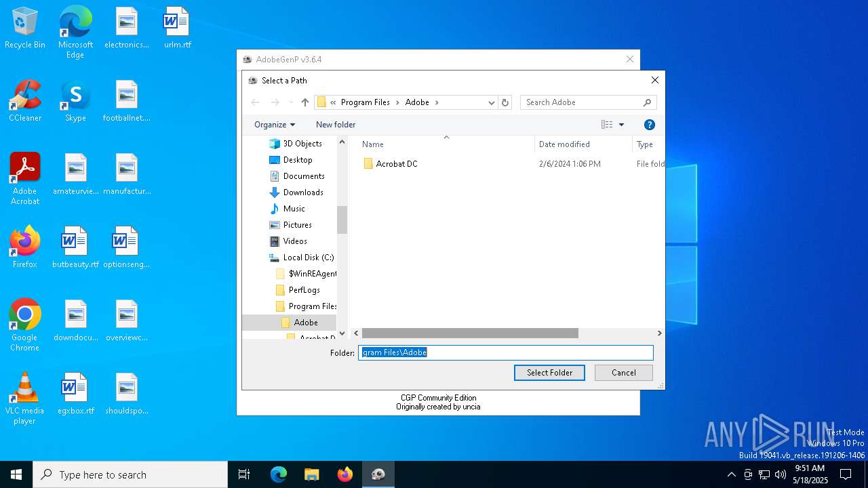Select the egxbox.rtf document on desktop
868x488 pixels.
point(75,394)
